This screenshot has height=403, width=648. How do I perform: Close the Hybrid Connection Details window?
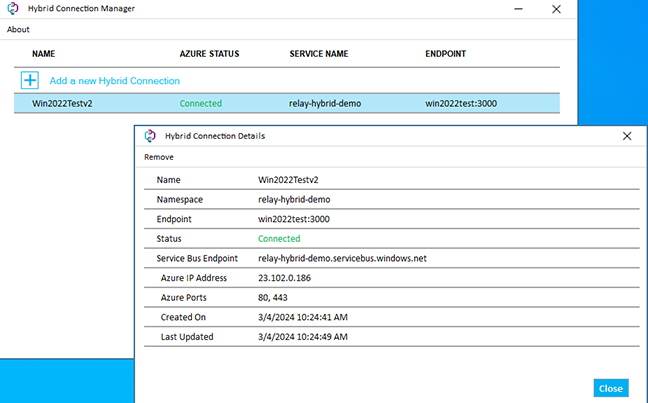click(x=627, y=136)
